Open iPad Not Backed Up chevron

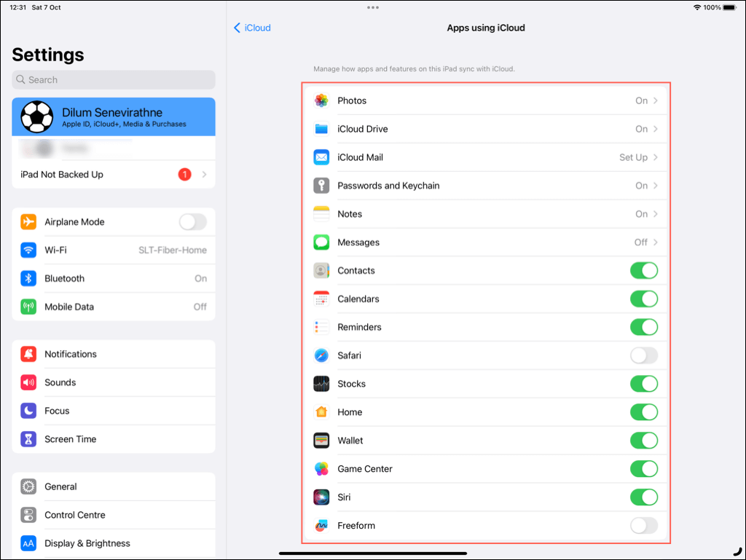[x=204, y=175]
